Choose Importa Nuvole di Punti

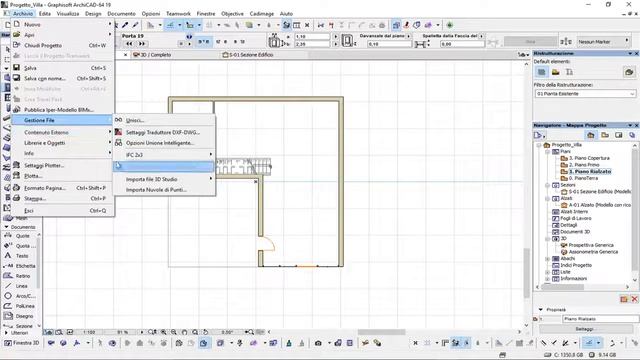pyautogui.click(x=164, y=190)
